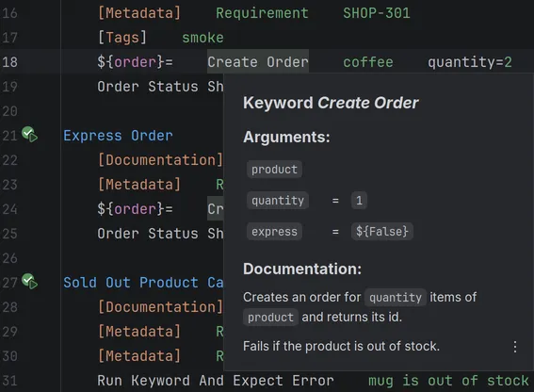Click line number 27 in gutter
This screenshot has width=534, height=392.
pos(9,283)
